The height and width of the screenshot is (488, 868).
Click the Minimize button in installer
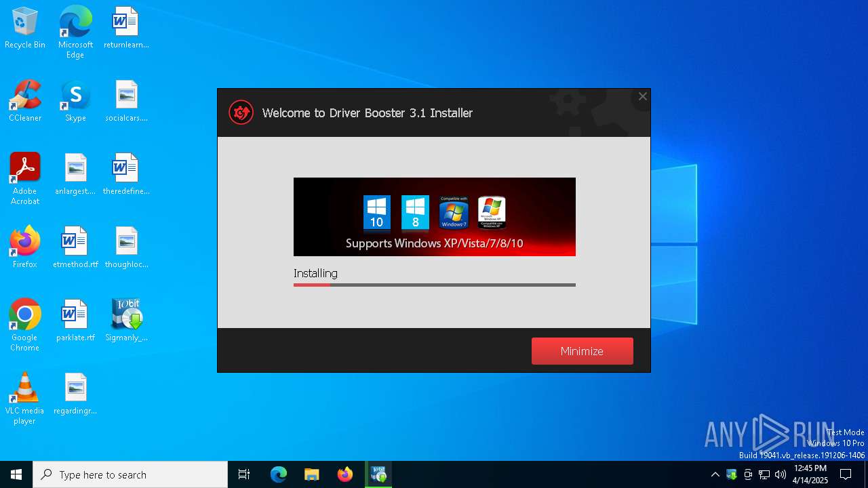[x=582, y=351]
